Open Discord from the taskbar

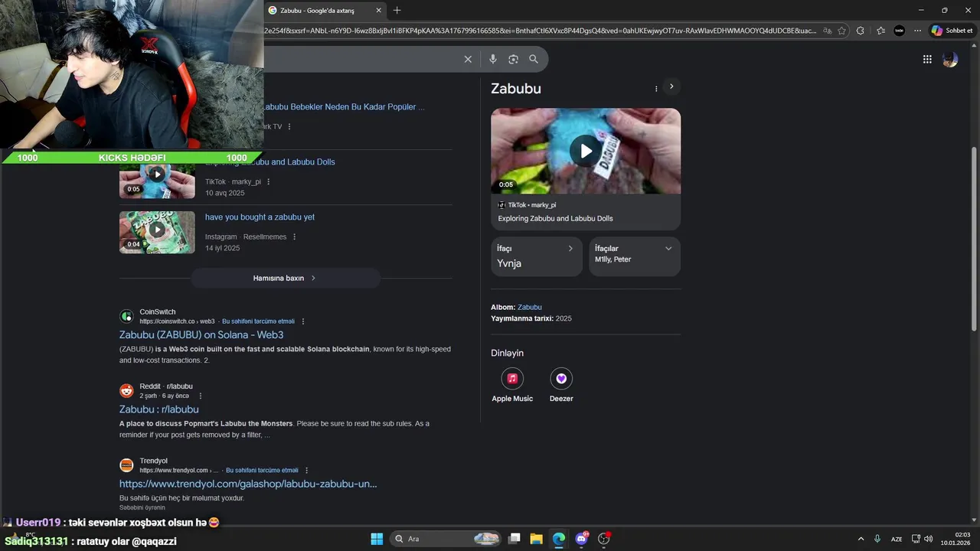tap(582, 539)
